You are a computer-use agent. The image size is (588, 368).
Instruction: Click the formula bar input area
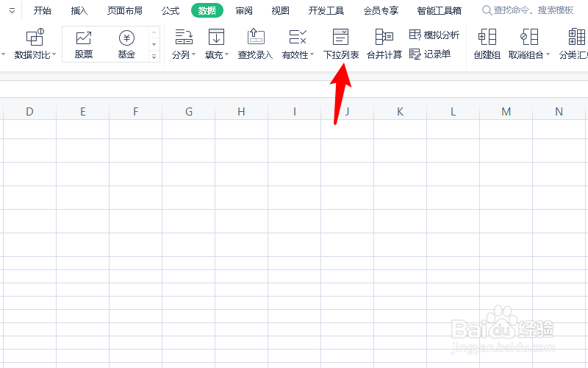[x=294, y=89]
